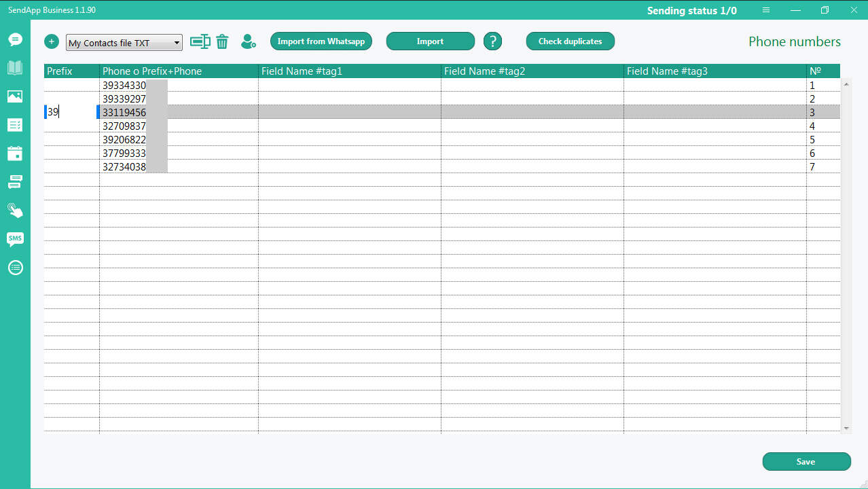
Task: Click the pointing hand icon in sidebar
Action: tap(15, 210)
